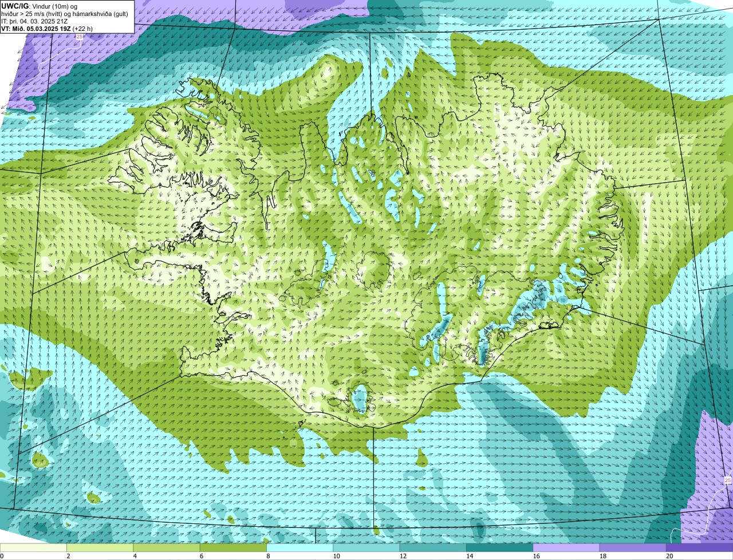Click the '25' gust contour label in lower-right

click(728, 480)
